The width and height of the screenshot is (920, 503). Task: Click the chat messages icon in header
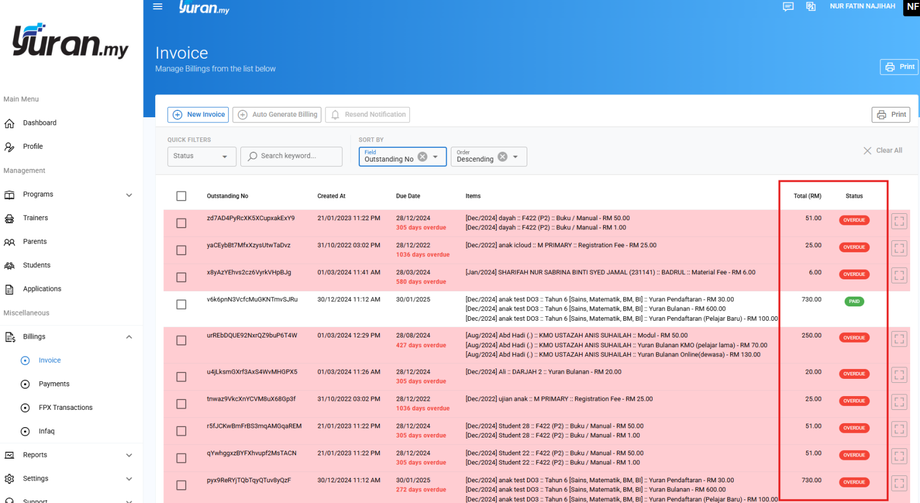(788, 7)
